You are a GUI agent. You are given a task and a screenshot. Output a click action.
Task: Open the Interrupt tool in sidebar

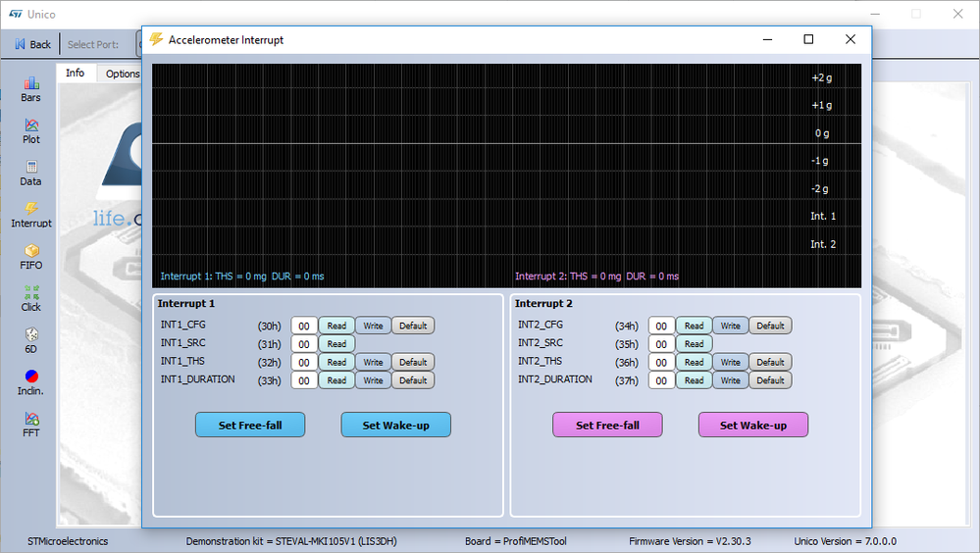30,215
